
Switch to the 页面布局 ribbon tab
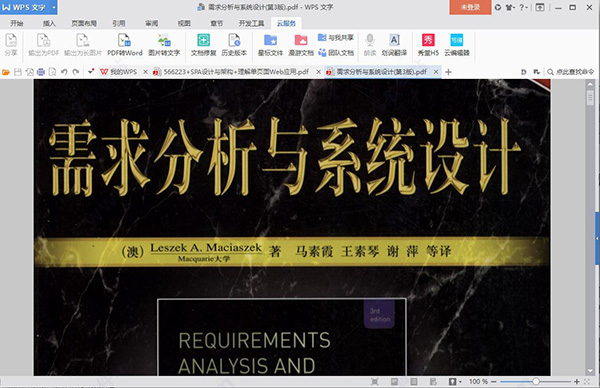click(x=84, y=23)
